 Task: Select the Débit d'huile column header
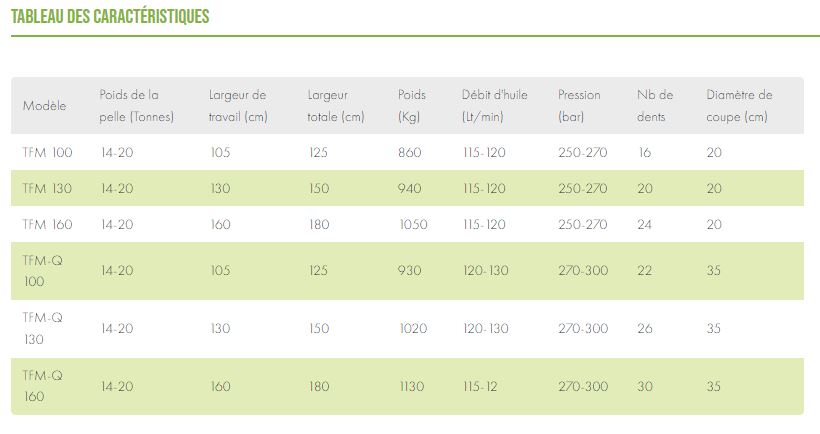tap(493, 105)
